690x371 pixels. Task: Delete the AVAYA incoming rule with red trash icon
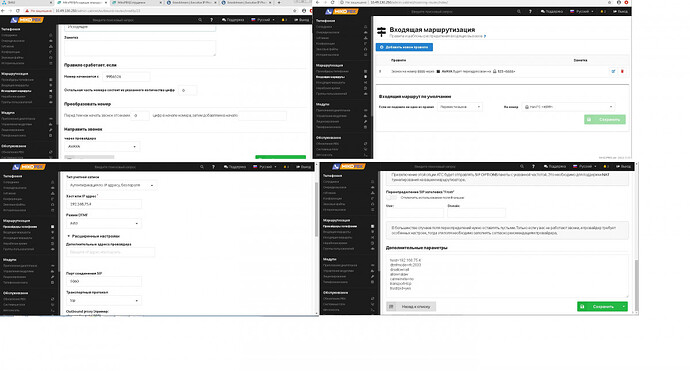[622, 71]
